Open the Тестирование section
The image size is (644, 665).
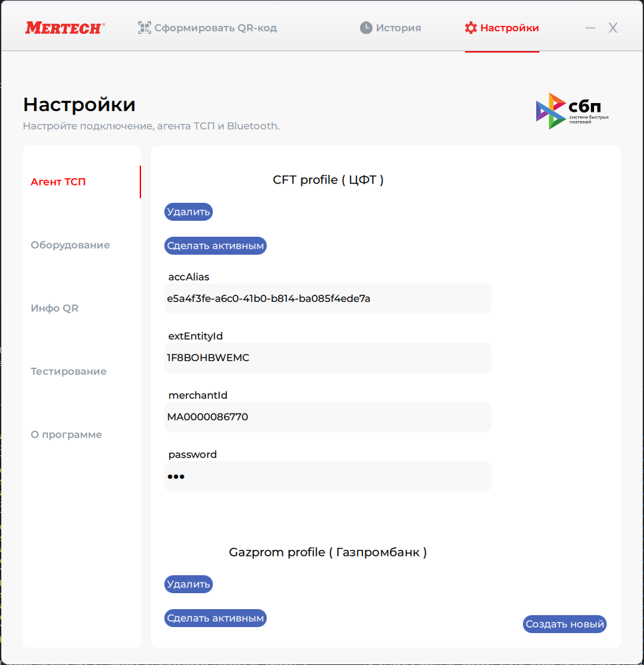(69, 371)
